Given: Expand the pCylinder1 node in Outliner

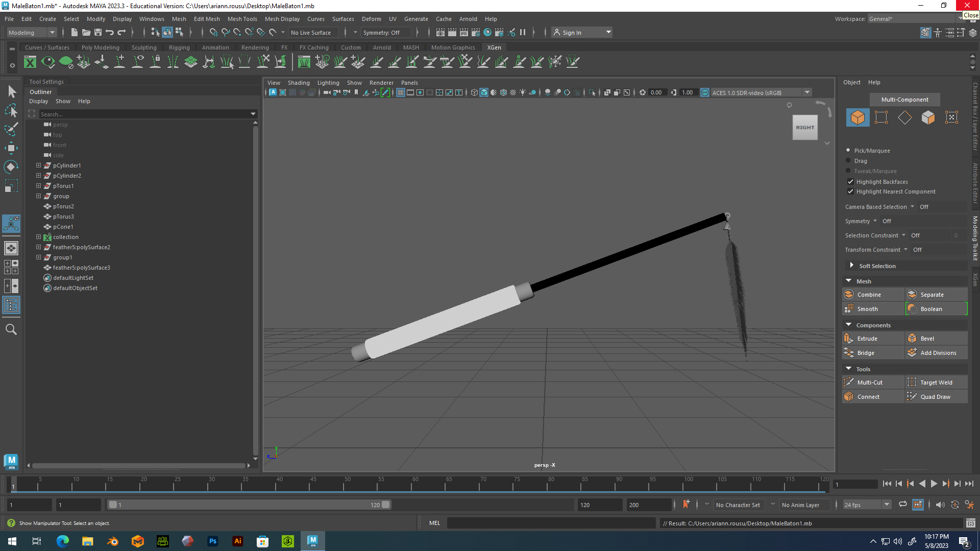Looking at the screenshot, I should coord(38,165).
